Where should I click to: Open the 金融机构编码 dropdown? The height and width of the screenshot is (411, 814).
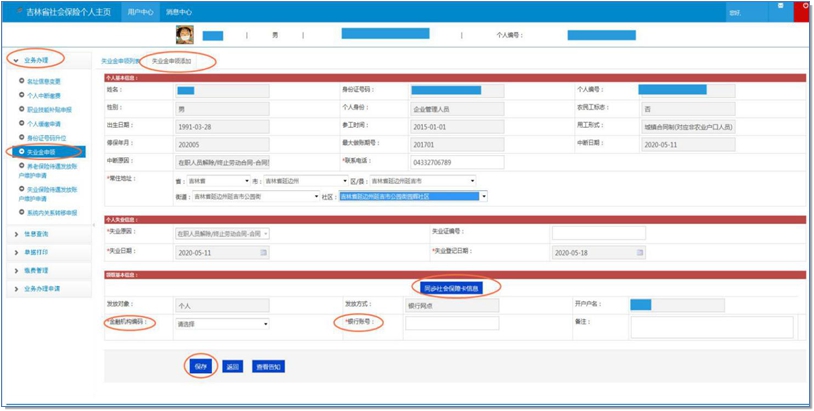tap(222, 324)
